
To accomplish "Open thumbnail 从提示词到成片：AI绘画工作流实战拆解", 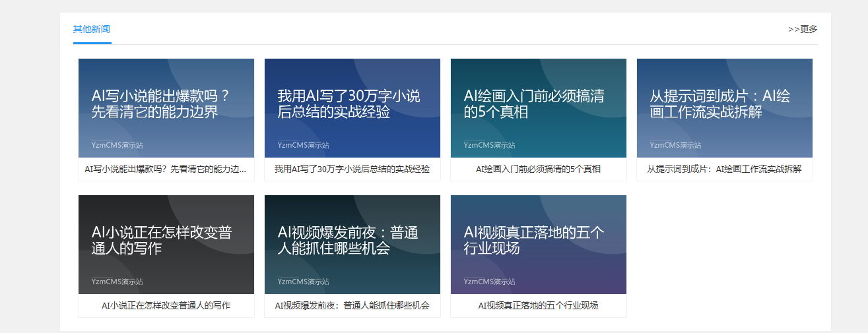I will click(725, 108).
